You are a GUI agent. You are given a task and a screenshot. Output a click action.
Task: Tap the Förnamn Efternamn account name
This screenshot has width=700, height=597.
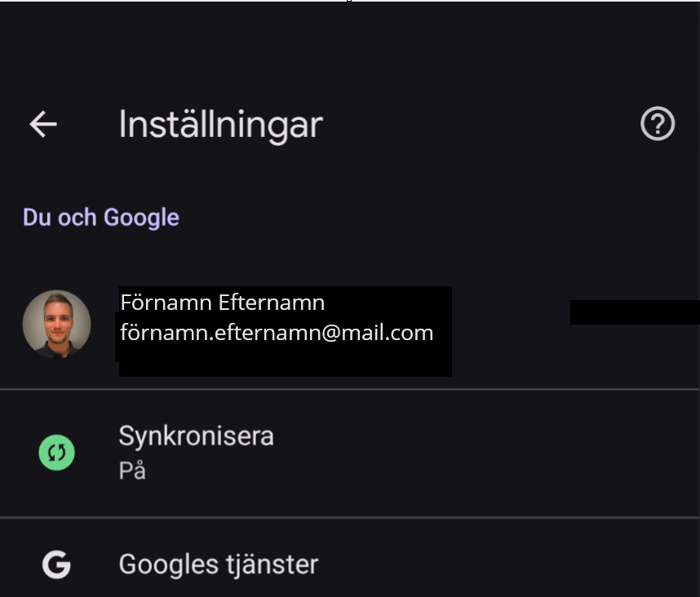pyautogui.click(x=223, y=303)
